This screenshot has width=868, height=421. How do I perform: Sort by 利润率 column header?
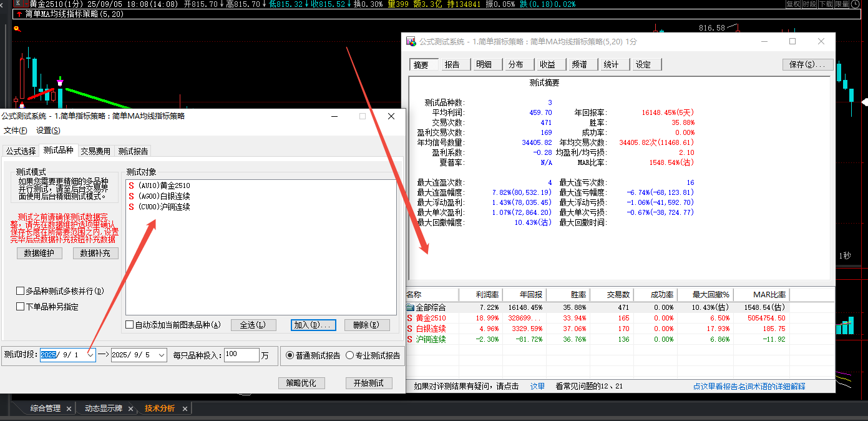(x=480, y=295)
